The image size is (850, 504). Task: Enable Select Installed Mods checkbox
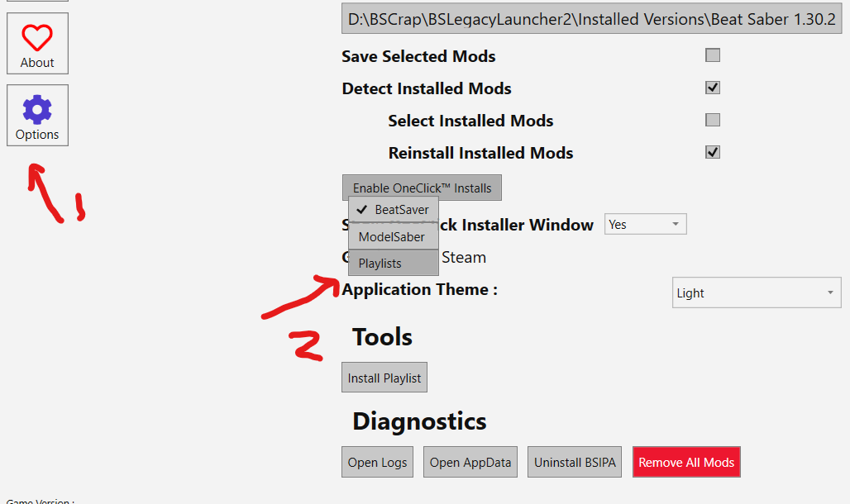(712, 120)
